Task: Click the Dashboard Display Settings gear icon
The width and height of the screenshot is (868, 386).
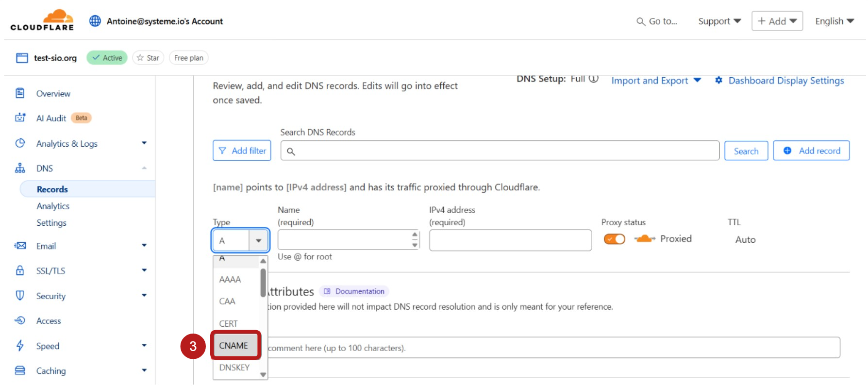Action: point(718,80)
